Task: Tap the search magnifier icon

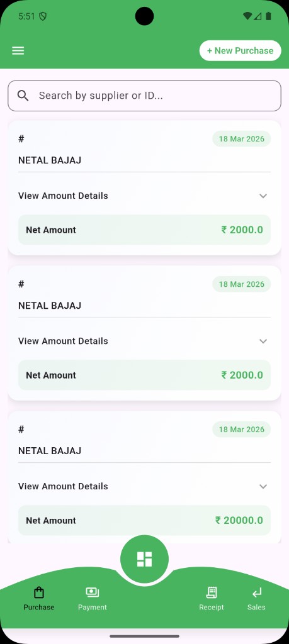Action: point(23,96)
